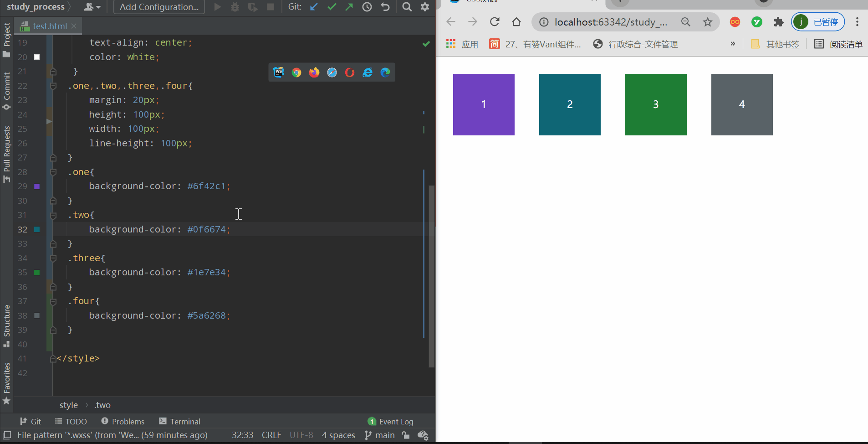The height and width of the screenshot is (444, 868).
Task: Collapse the .one rule fold at line 28
Action: (x=53, y=172)
